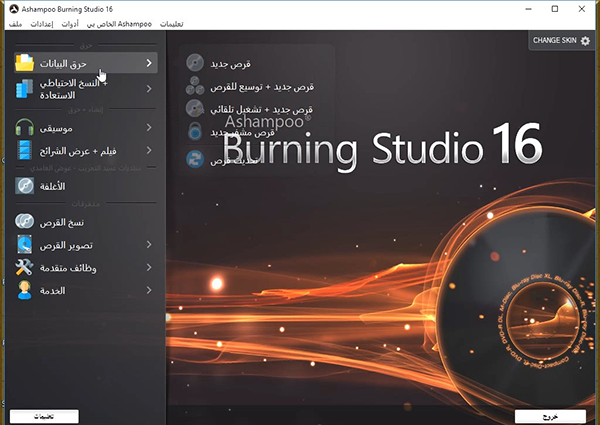Open the ملف menu

[x=15, y=24]
